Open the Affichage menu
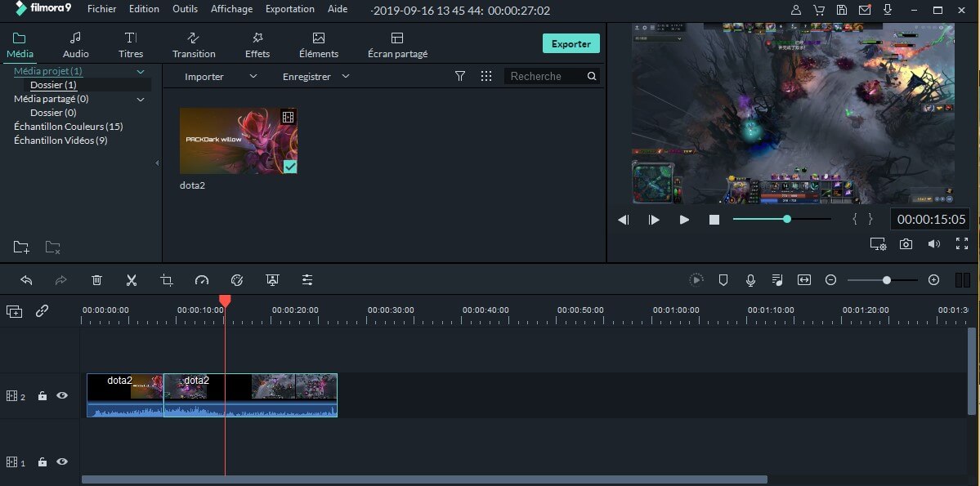 (232, 9)
